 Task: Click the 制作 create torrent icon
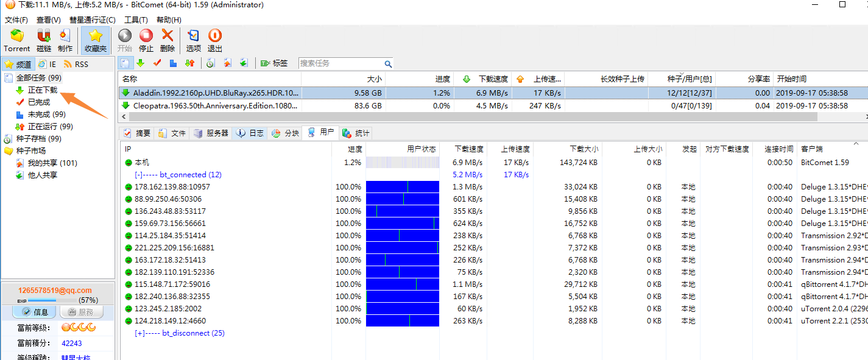(65, 40)
